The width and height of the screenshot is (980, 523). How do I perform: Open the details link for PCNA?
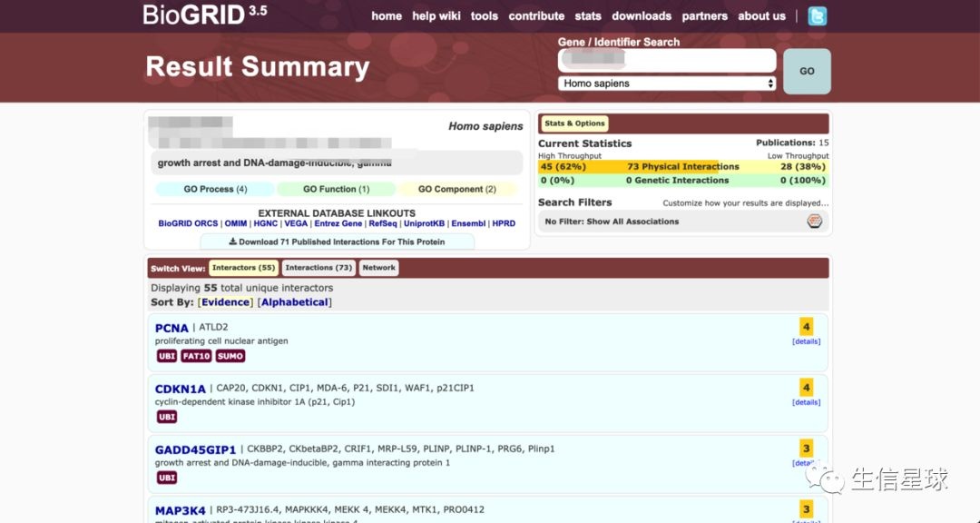(x=807, y=341)
